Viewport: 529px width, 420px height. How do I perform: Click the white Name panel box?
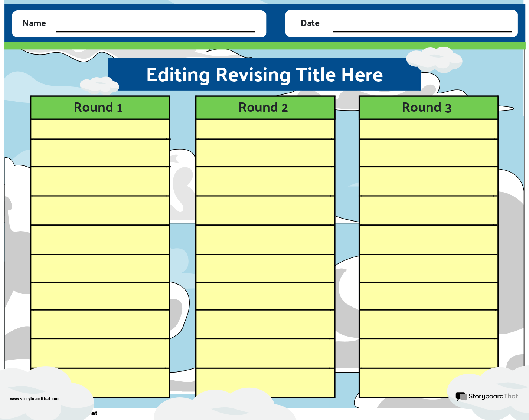coord(139,24)
